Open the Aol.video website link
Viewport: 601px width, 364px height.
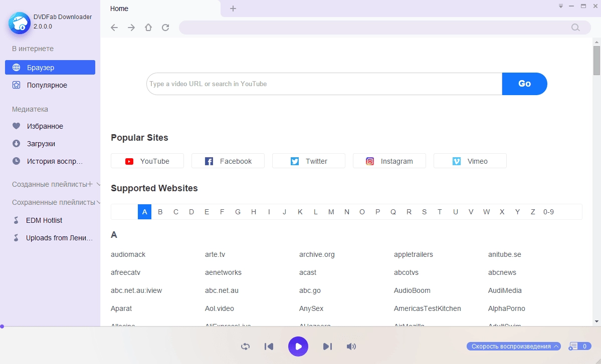[x=219, y=308]
